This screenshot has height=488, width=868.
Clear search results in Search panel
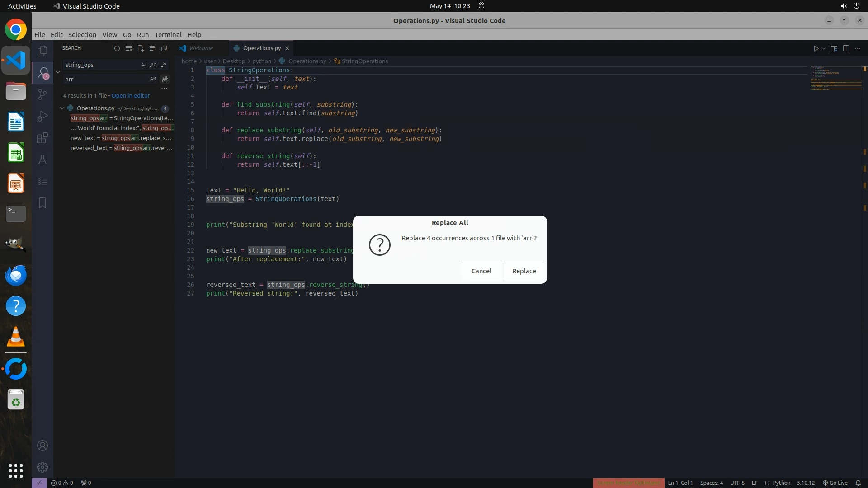click(129, 48)
